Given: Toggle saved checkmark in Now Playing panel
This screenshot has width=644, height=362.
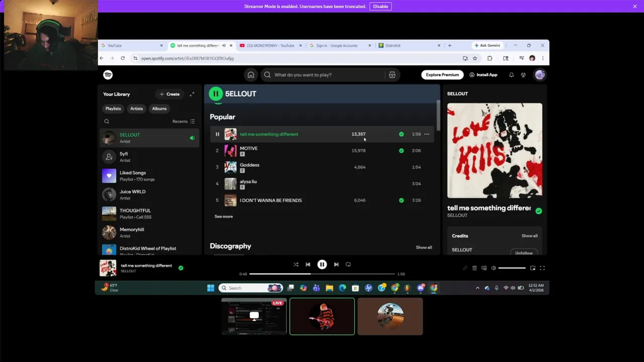Looking at the screenshot, I should point(539,211).
